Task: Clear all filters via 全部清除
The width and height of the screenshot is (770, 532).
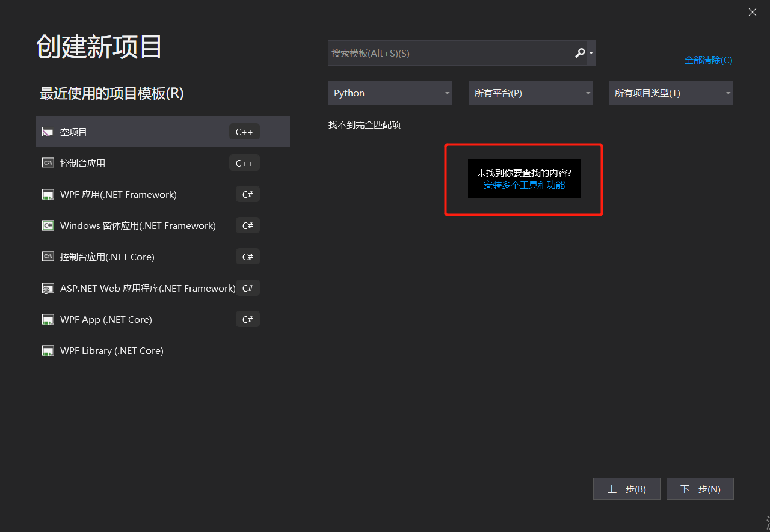Action: point(708,60)
